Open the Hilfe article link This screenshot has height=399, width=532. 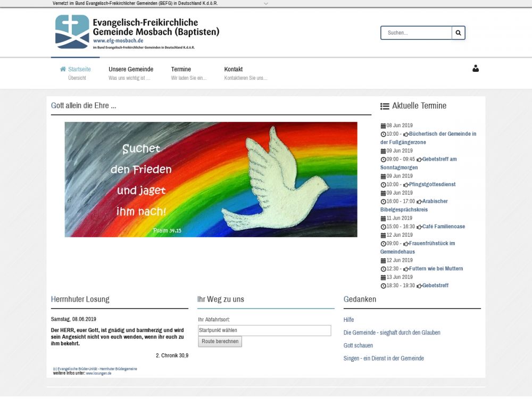(348, 320)
